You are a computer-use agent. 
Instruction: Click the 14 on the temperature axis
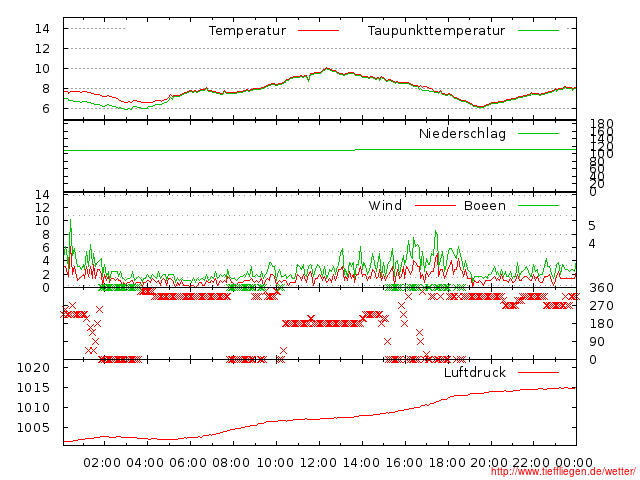(x=42, y=29)
